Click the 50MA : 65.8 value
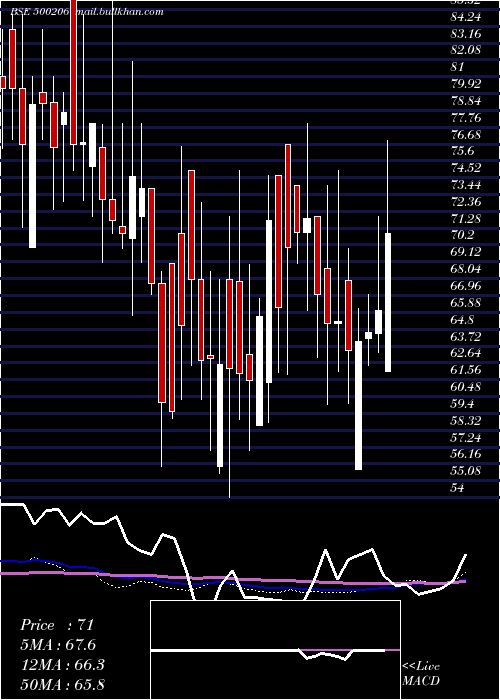The height and width of the screenshot is (700, 500). [x=62, y=684]
